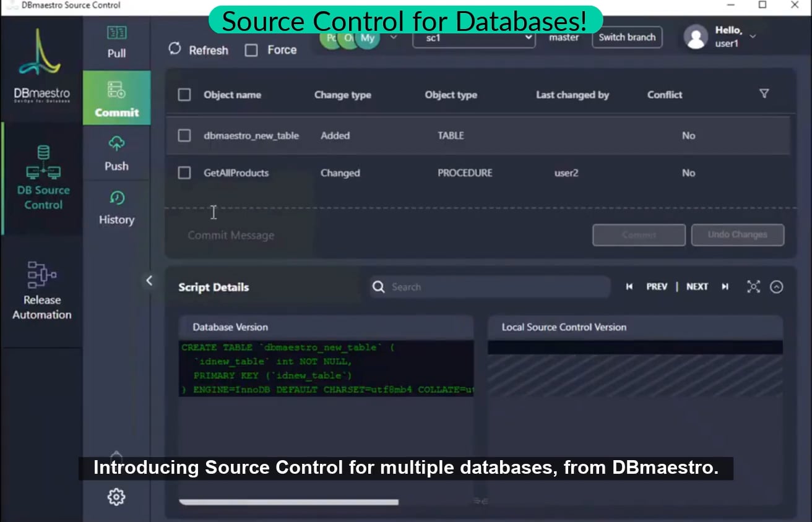
Task: Click the PROCEDURE object type cell
Action: pyautogui.click(x=465, y=173)
